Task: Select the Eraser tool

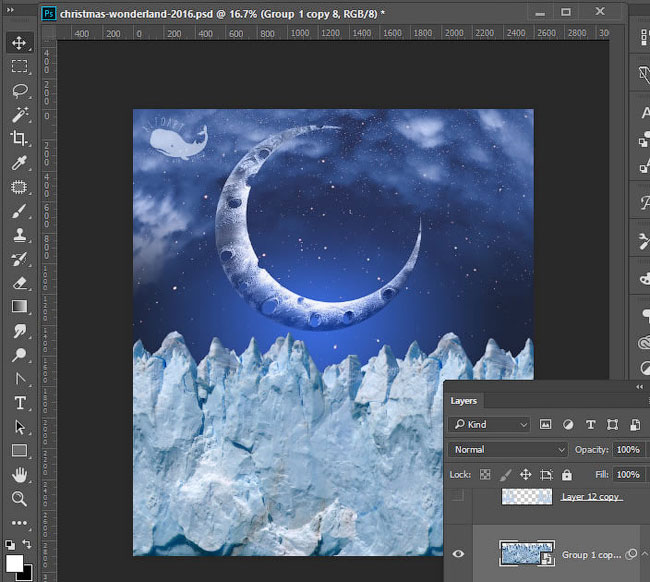Action: pyautogui.click(x=19, y=284)
